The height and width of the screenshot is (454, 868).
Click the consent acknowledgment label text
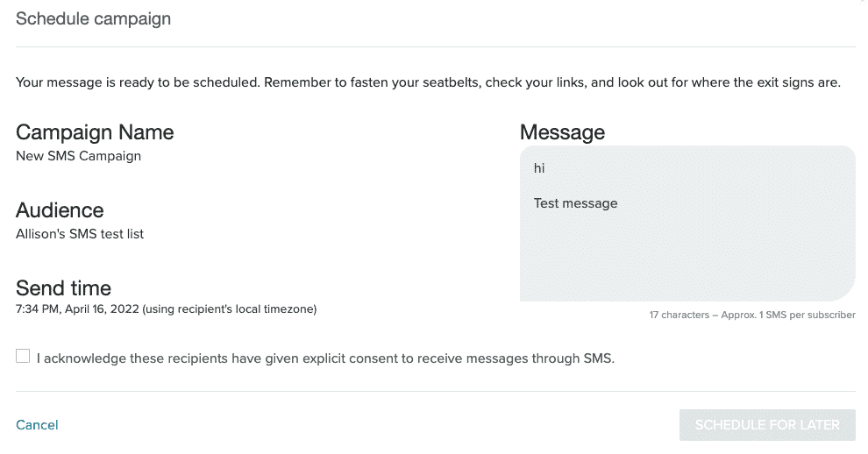(x=325, y=358)
